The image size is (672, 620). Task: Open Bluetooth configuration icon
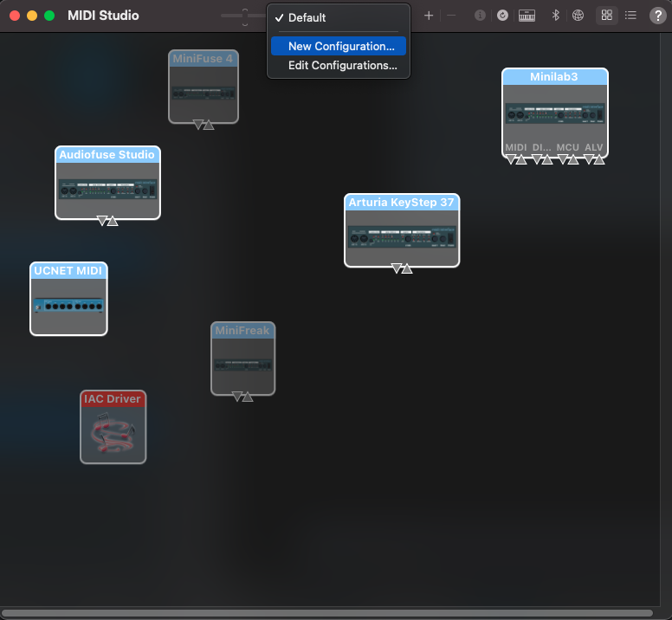click(x=555, y=16)
